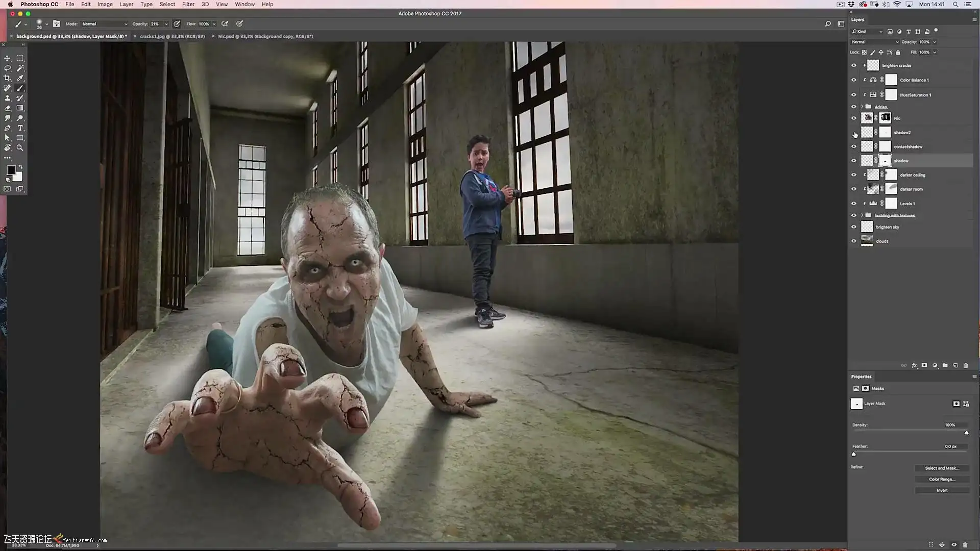This screenshot has height=551, width=980.
Task: Switch to Nic.psd document tab
Action: [265, 36]
